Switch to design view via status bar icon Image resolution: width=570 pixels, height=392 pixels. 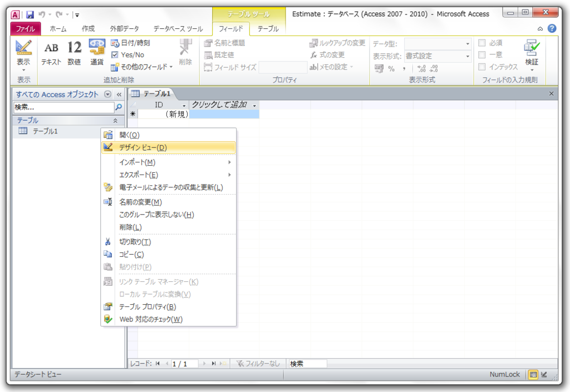(x=544, y=375)
